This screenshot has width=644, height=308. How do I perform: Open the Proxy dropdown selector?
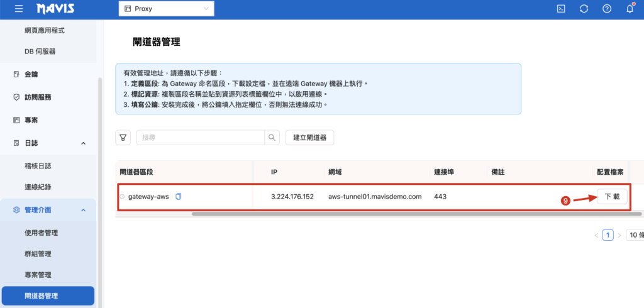[166, 9]
